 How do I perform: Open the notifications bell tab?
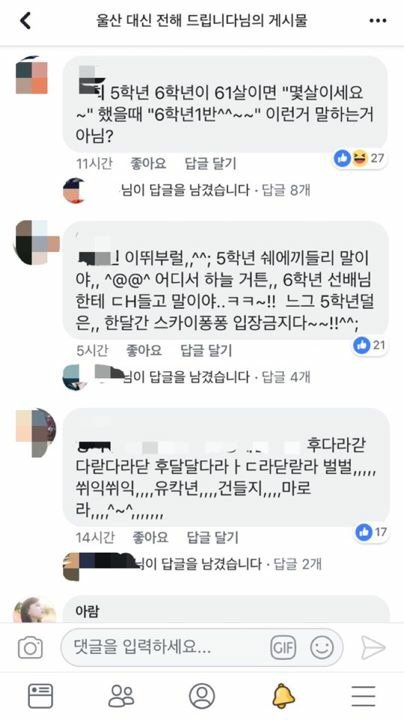point(283,696)
